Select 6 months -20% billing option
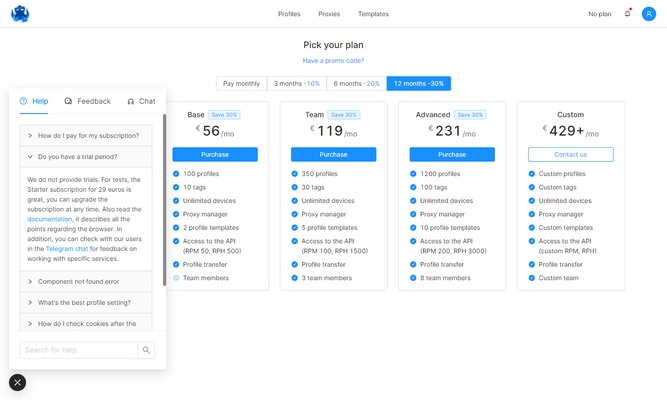 [x=356, y=83]
